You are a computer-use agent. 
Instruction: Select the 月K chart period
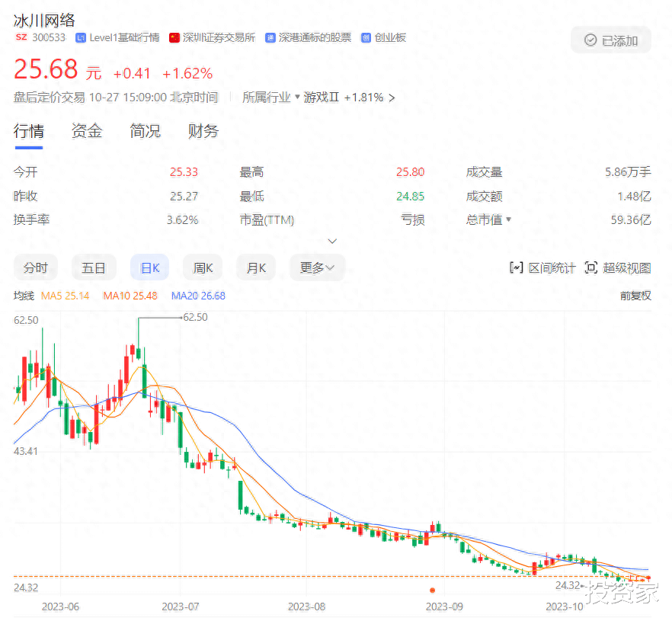[x=256, y=268]
